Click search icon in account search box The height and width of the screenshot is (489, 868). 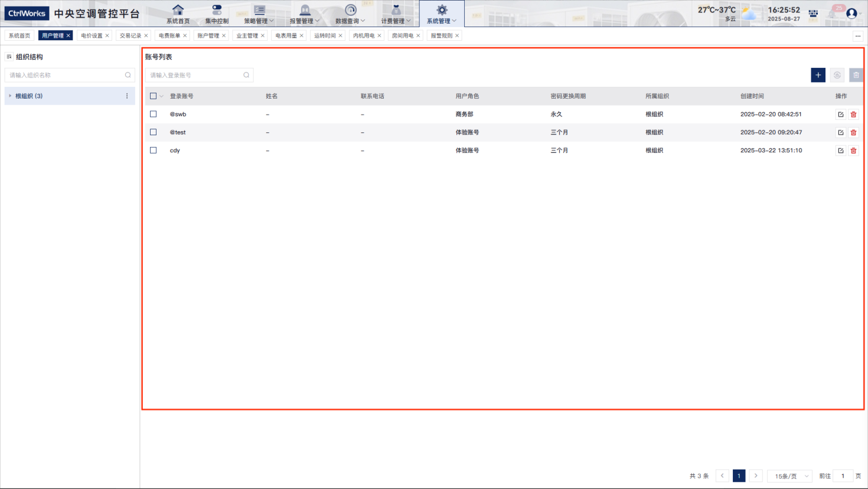(x=246, y=75)
